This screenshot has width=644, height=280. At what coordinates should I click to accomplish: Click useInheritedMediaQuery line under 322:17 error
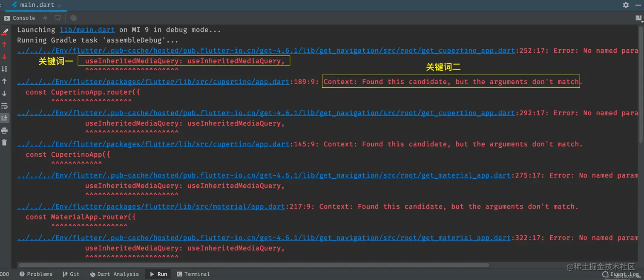click(185, 248)
